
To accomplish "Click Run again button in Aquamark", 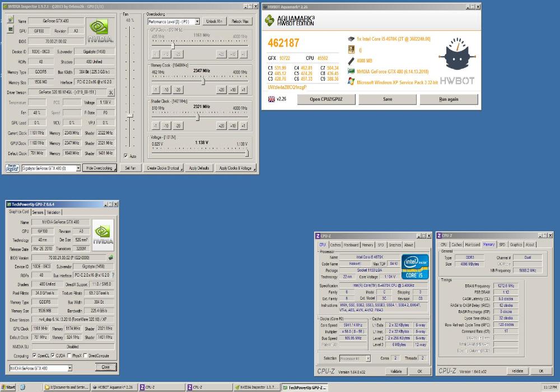I will tap(449, 99).
